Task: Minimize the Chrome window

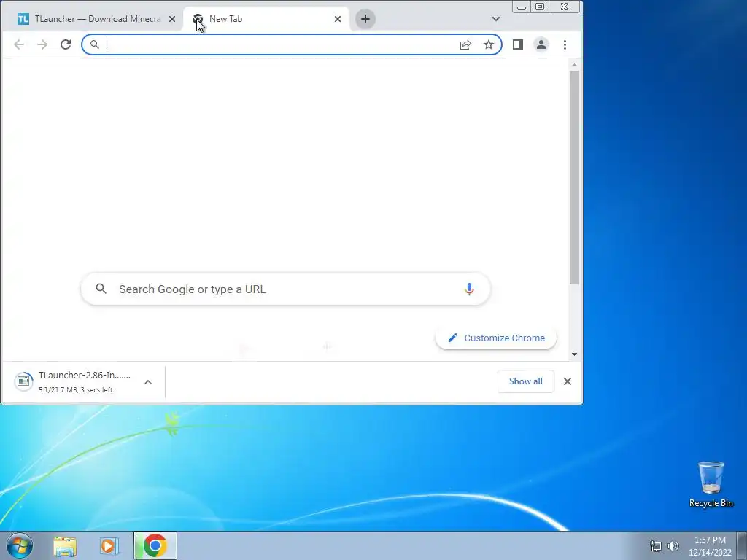Action: point(522,7)
